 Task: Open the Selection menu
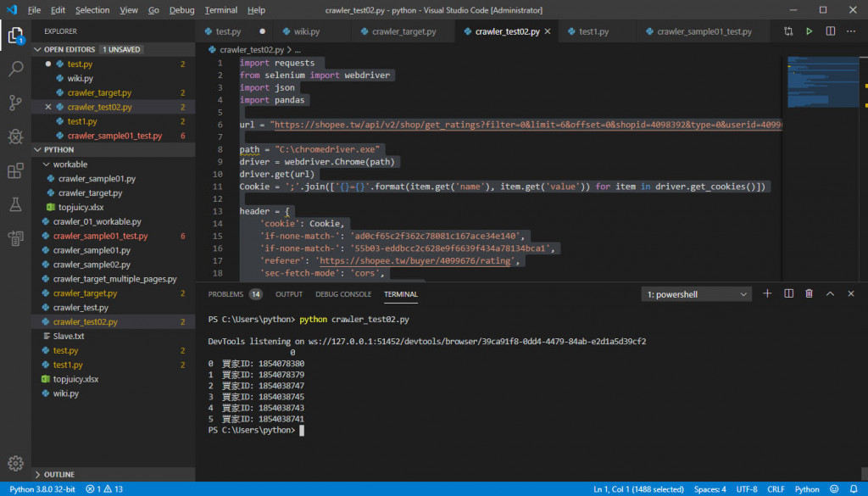92,10
